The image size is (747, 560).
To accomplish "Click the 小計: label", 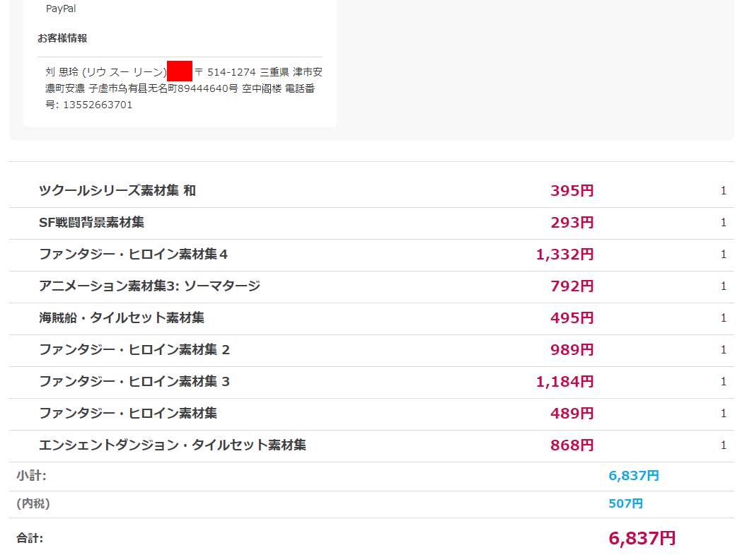I will coord(31,476).
